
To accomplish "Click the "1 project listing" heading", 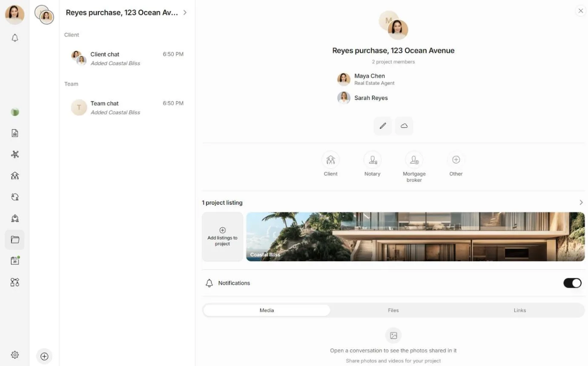I will pos(222,203).
